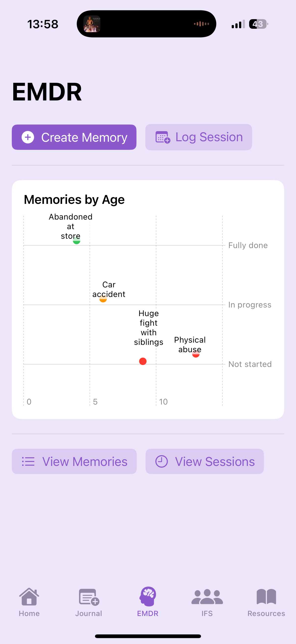Open the IFS people group icon
The image size is (296, 644).
pyautogui.click(x=207, y=597)
